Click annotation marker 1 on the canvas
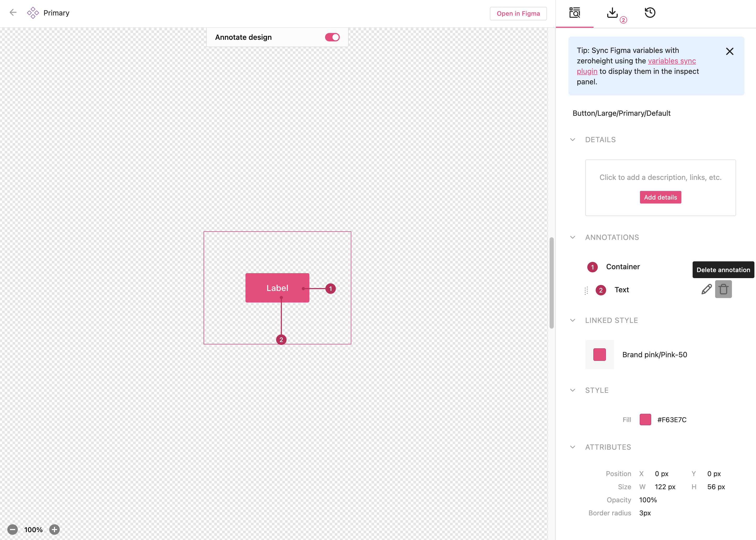The width and height of the screenshot is (756, 540). click(x=330, y=289)
